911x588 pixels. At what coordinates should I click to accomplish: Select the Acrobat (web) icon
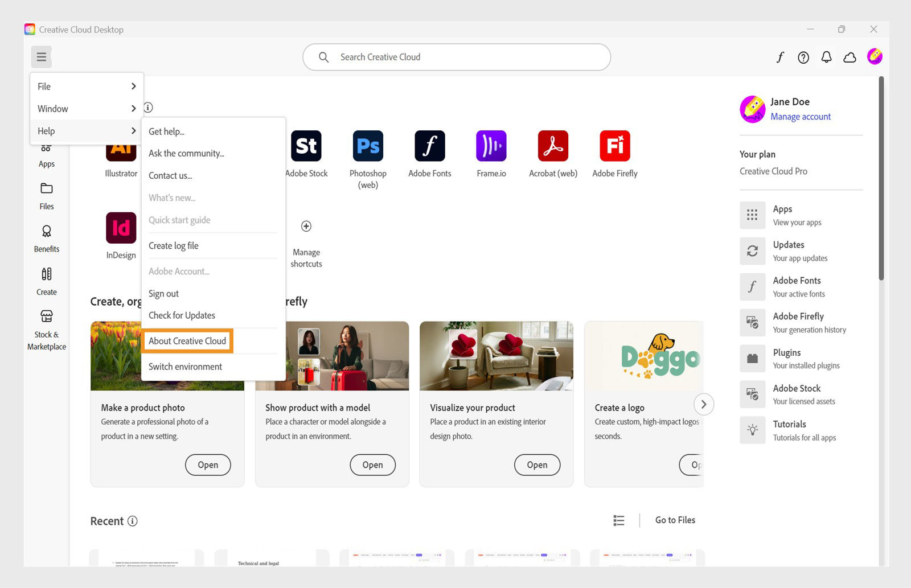[x=552, y=146]
